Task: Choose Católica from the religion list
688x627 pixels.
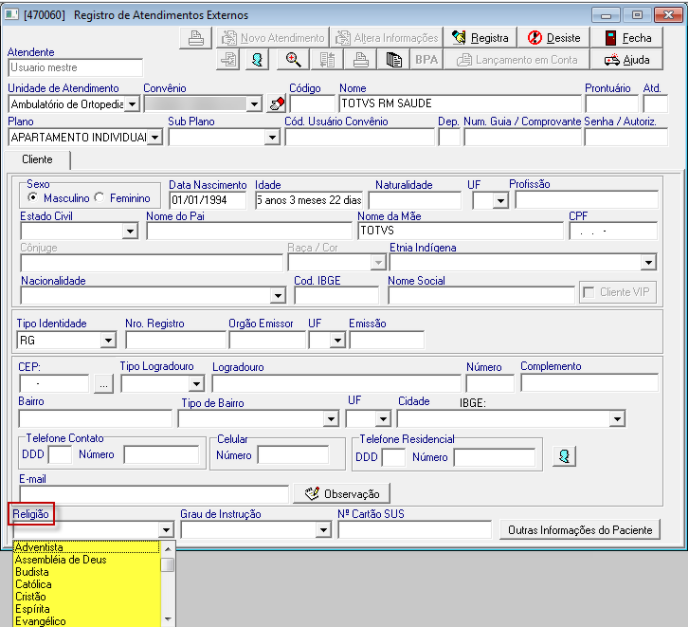Action: (87, 584)
